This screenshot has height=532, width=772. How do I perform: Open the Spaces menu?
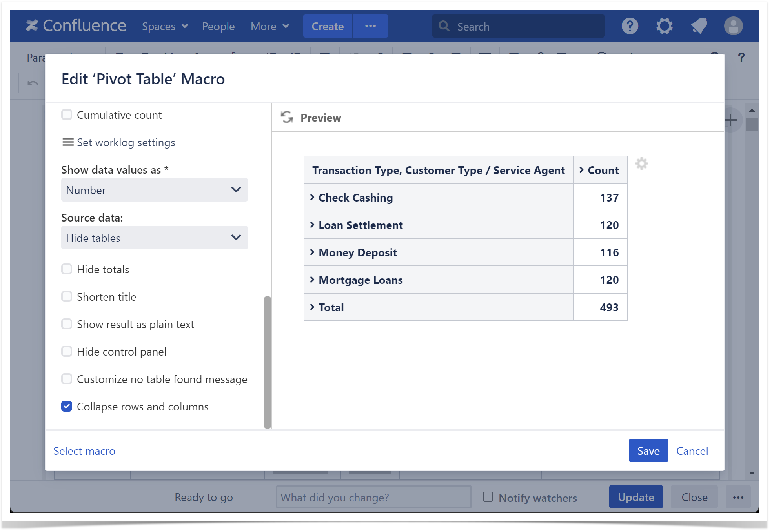pyautogui.click(x=165, y=26)
